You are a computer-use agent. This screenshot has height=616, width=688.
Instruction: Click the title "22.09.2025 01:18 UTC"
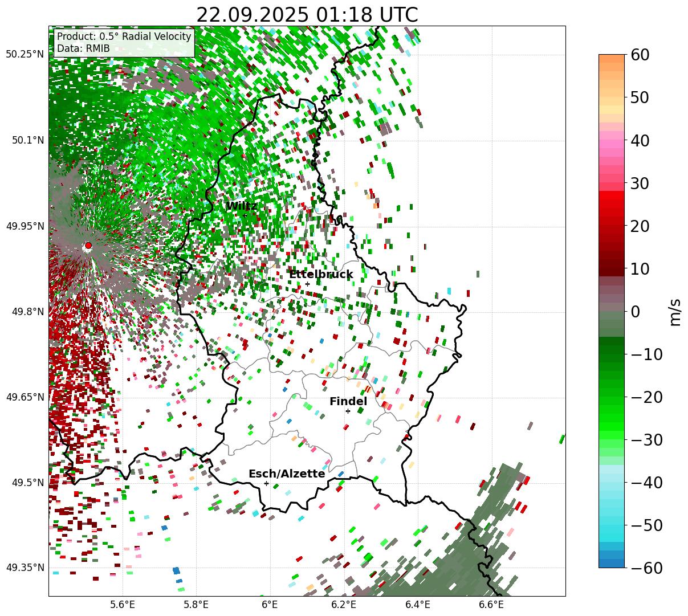[307, 14]
